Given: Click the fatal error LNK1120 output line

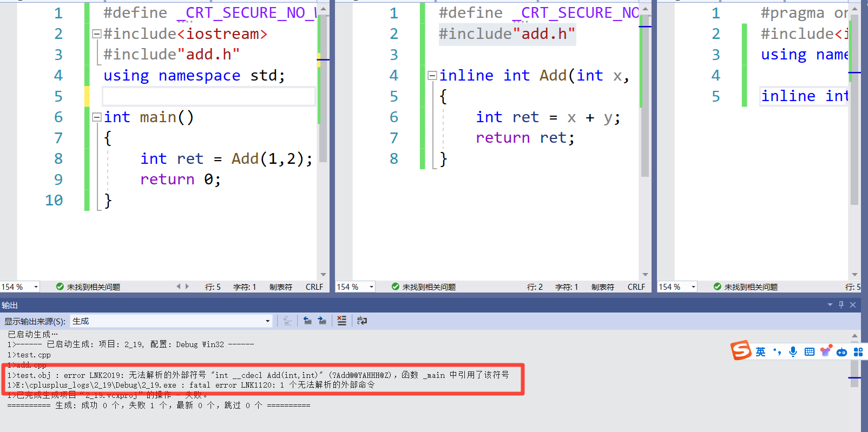Looking at the screenshot, I should click(191, 385).
